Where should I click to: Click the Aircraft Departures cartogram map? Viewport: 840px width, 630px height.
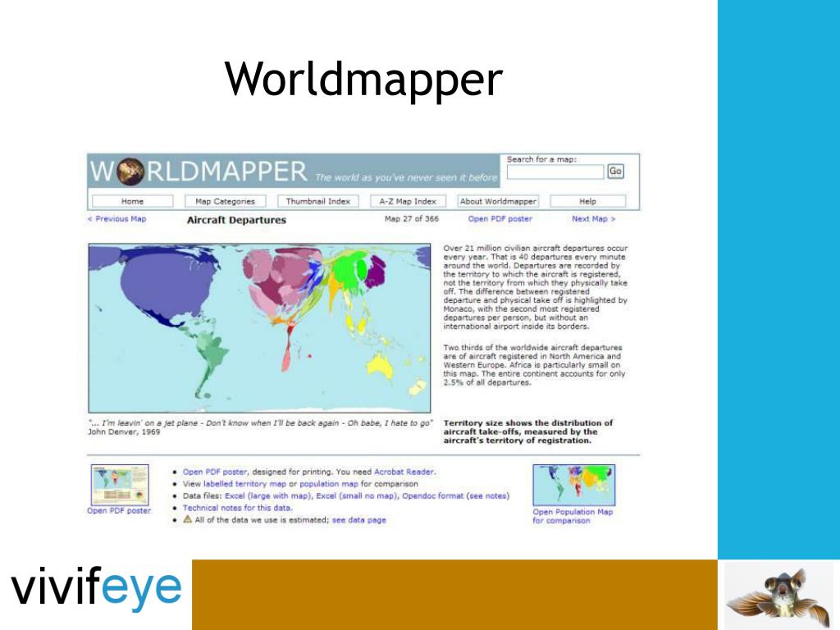[x=259, y=328]
